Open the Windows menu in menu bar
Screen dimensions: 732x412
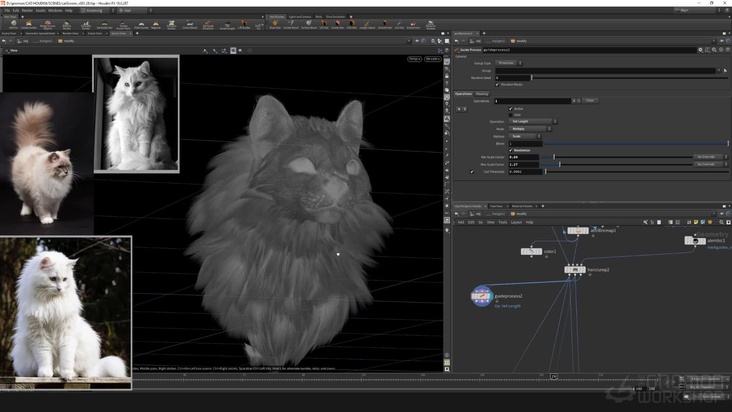(x=55, y=10)
